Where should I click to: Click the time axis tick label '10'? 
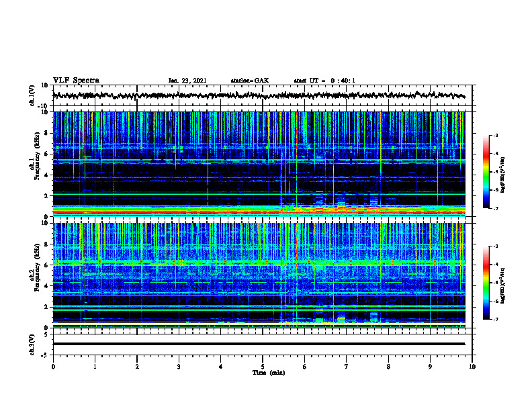coord(472,367)
